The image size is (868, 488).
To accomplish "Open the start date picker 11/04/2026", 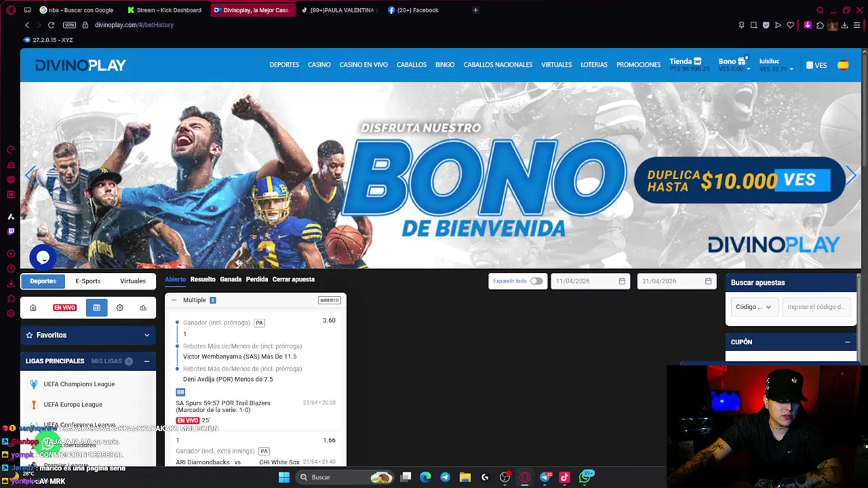I will pyautogui.click(x=590, y=281).
